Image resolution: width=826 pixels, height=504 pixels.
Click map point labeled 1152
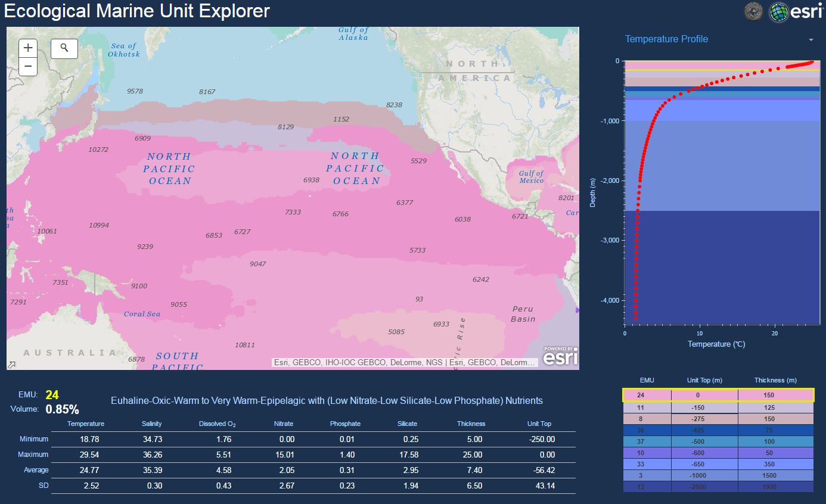pos(341,119)
